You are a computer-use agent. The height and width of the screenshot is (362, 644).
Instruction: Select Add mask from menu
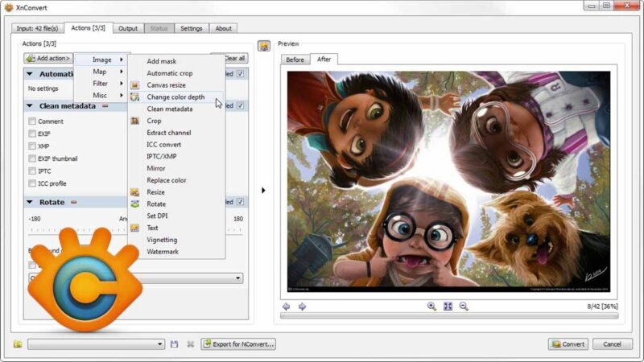(162, 61)
